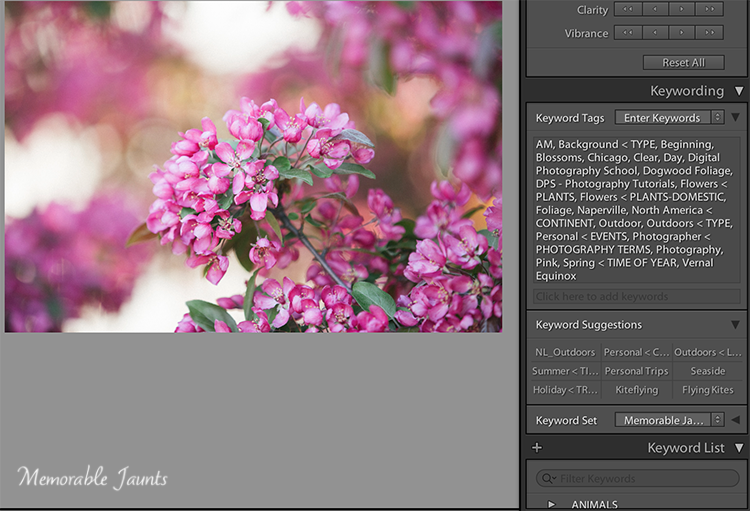Add a keyword with the plus icon

[537, 448]
